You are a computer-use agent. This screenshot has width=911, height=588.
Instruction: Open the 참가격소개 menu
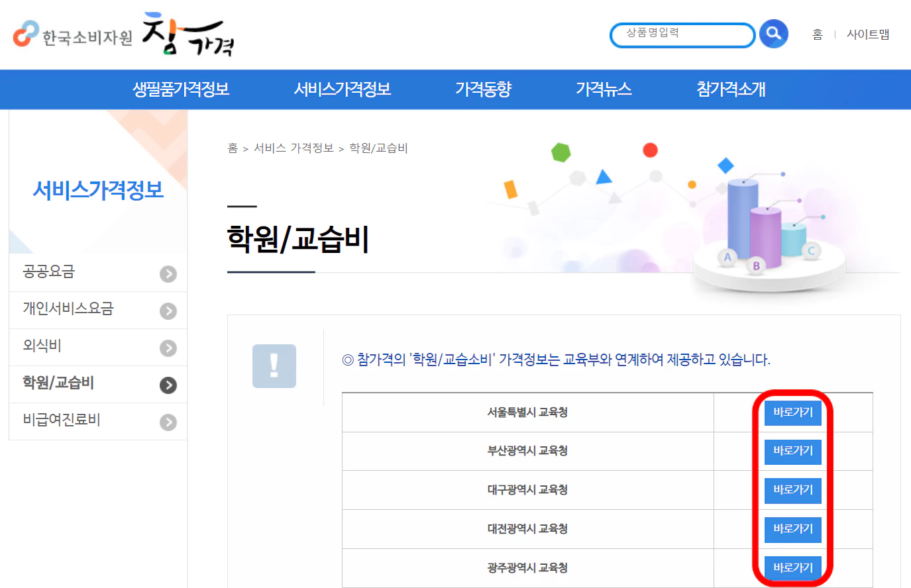tap(729, 89)
